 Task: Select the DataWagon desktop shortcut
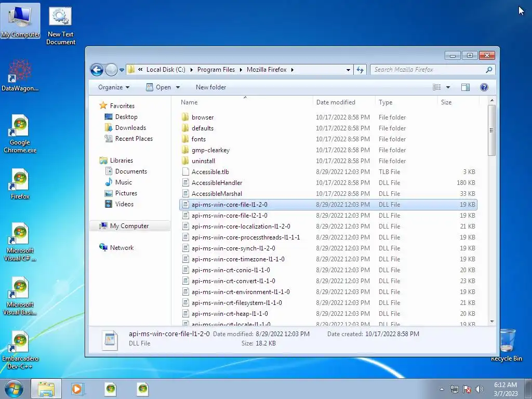[x=20, y=76]
